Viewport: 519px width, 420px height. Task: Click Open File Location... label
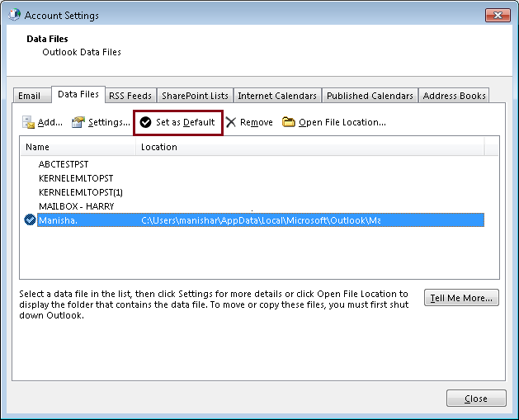(x=342, y=122)
